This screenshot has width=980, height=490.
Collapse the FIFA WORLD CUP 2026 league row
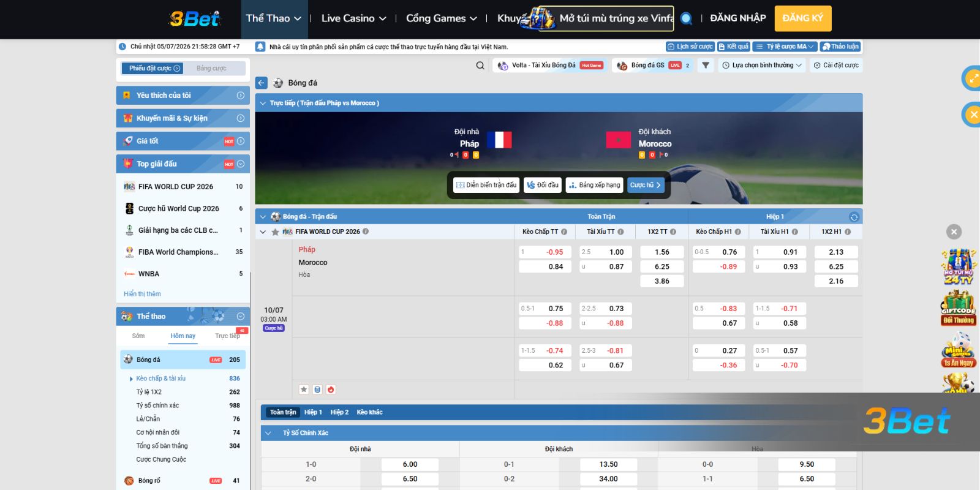[263, 232]
